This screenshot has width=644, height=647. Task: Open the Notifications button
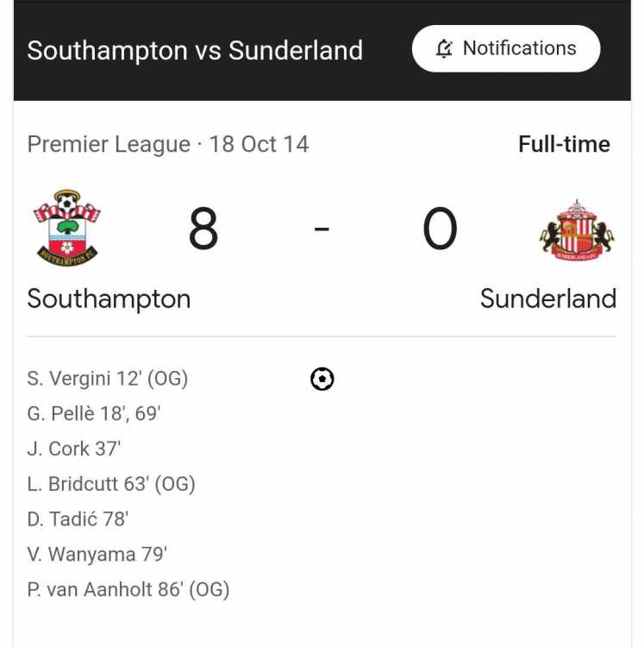tap(506, 48)
